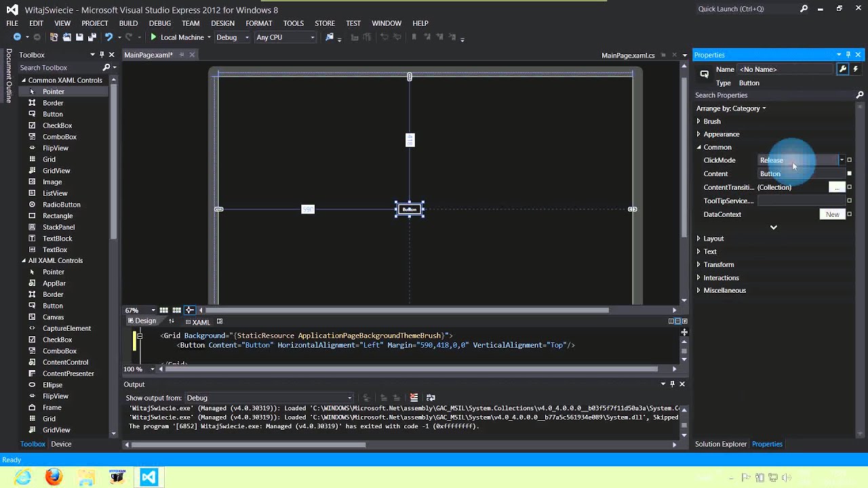Show advanced Common properties chevron
868x488 pixels.
(773, 228)
